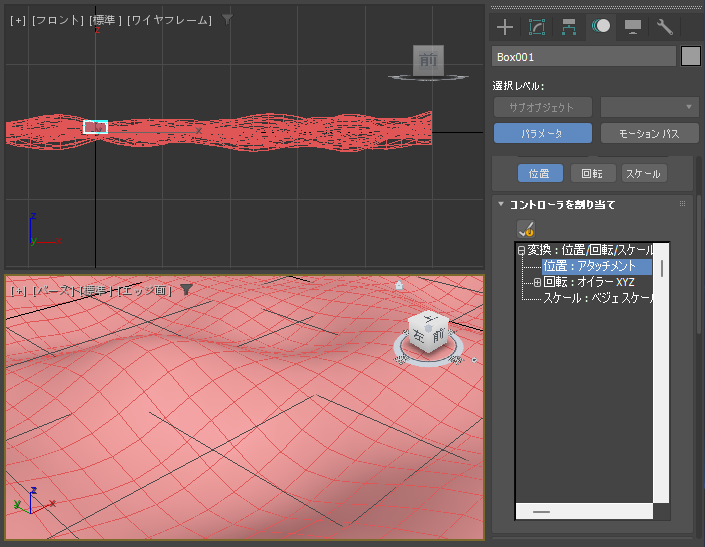Select 変換 : 位置/回転/スケール row

point(590,250)
